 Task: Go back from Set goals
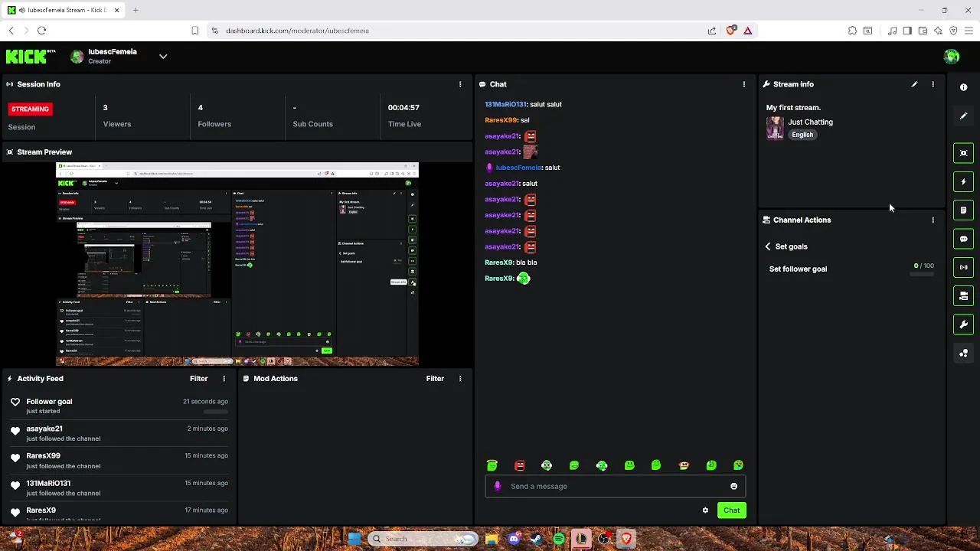click(768, 246)
